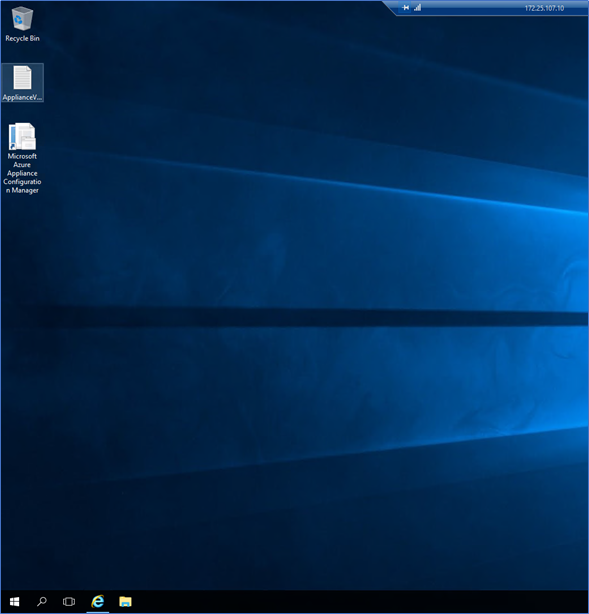Open the Windows Start menu
The height and width of the screenshot is (614, 589).
click(x=14, y=601)
